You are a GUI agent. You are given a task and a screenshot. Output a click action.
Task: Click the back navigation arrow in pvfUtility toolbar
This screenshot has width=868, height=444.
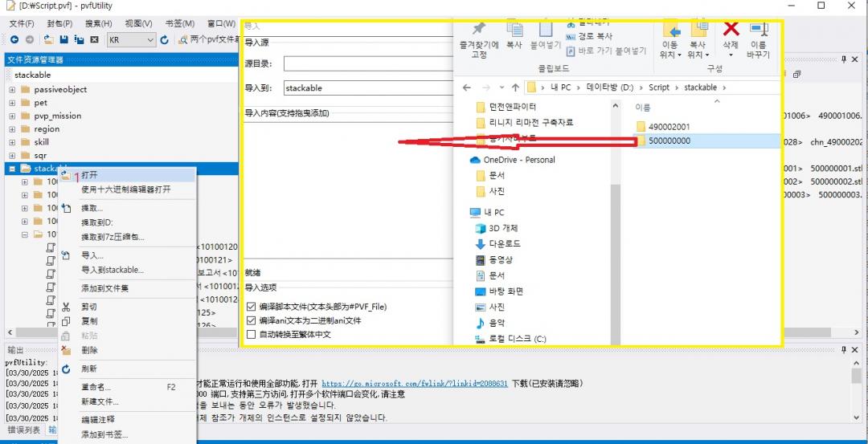14,39
